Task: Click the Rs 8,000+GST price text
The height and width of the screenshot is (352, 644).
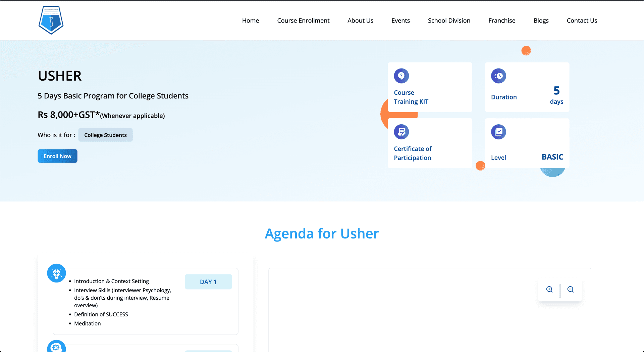Action: pyautogui.click(x=101, y=115)
